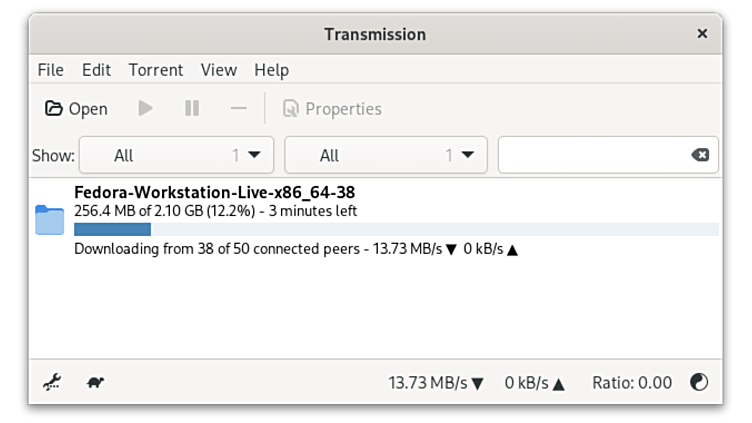Image resolution: width=752 pixels, height=423 pixels.
Task: Toggle turtle alternative speed limits
Action: pos(96,382)
